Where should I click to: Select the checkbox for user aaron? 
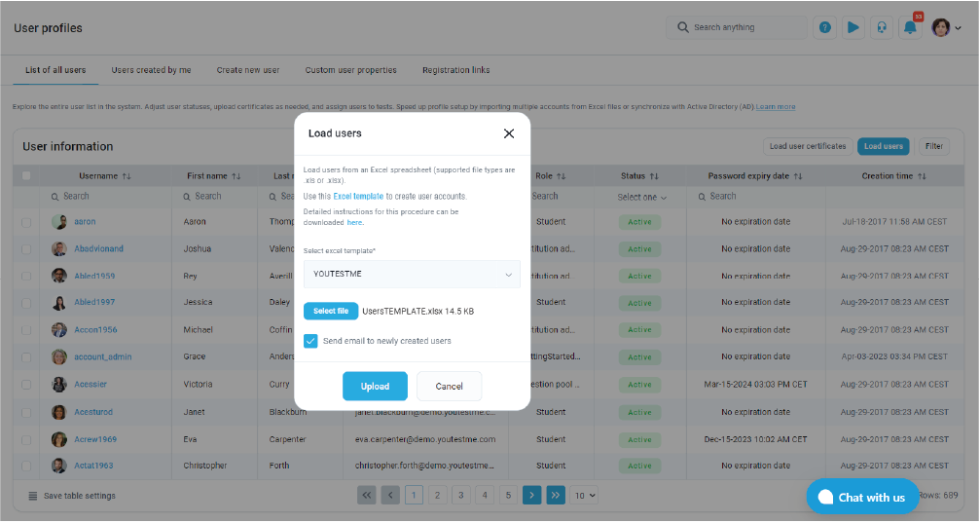(26, 222)
